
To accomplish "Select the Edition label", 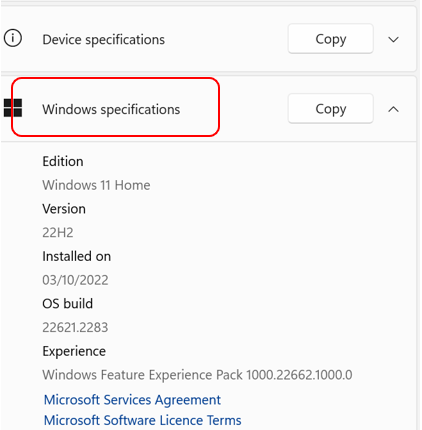I will click(63, 162).
